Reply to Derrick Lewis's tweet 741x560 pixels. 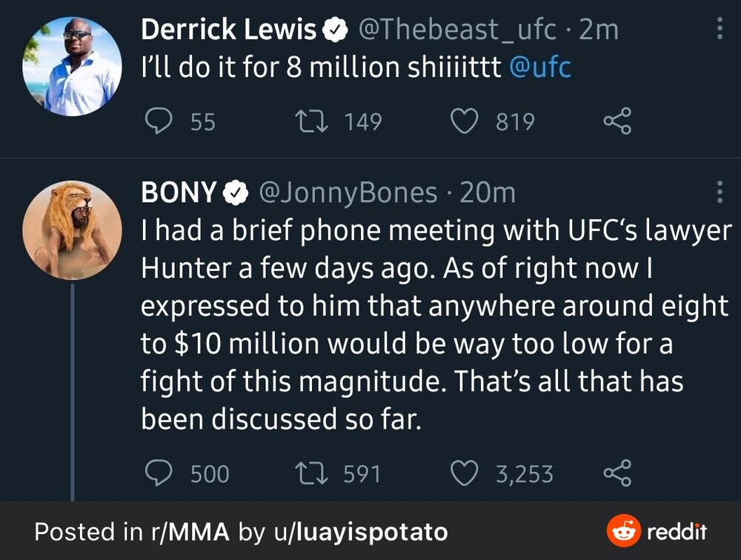(158, 121)
